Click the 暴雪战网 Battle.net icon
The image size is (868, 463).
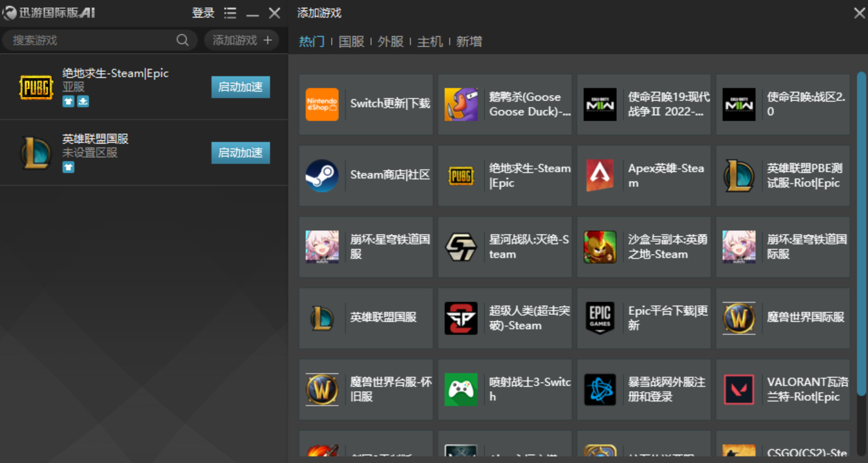[600, 389]
